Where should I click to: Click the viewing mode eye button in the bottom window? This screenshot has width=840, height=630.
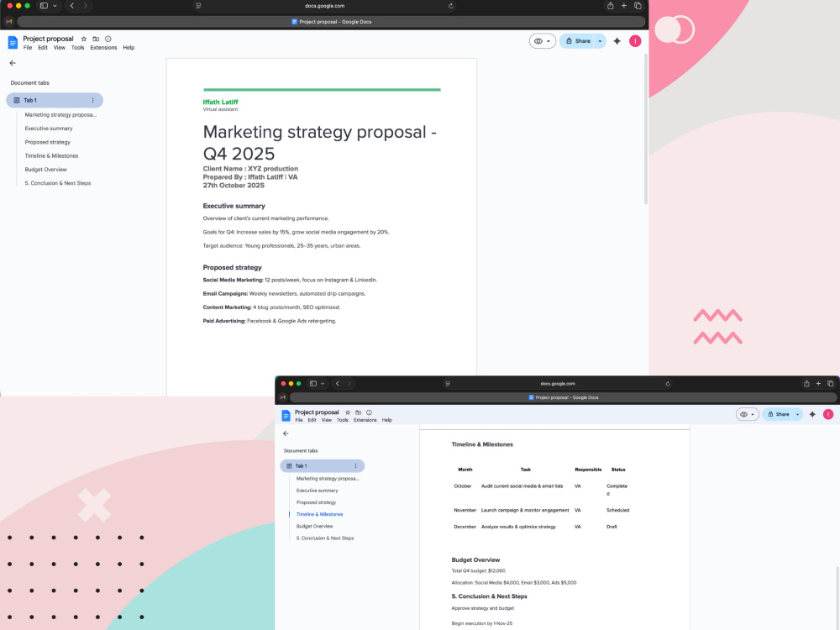(747, 414)
